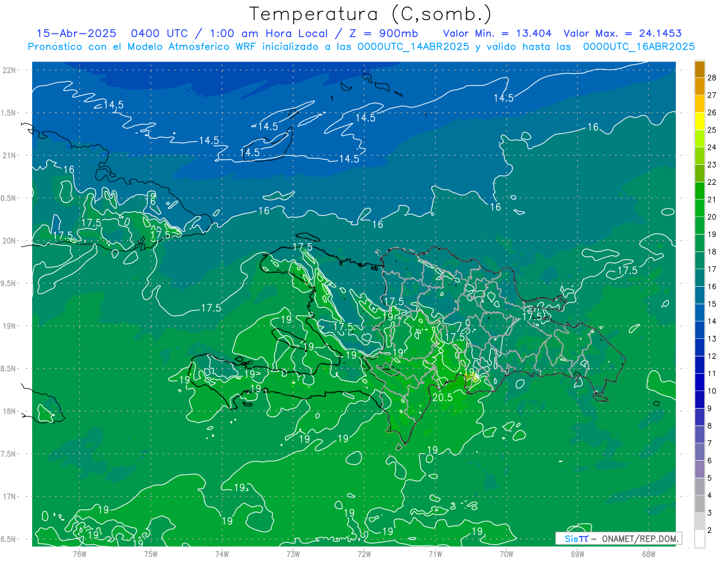Click the "73W" longitude label
728x562 pixels.
click(293, 554)
